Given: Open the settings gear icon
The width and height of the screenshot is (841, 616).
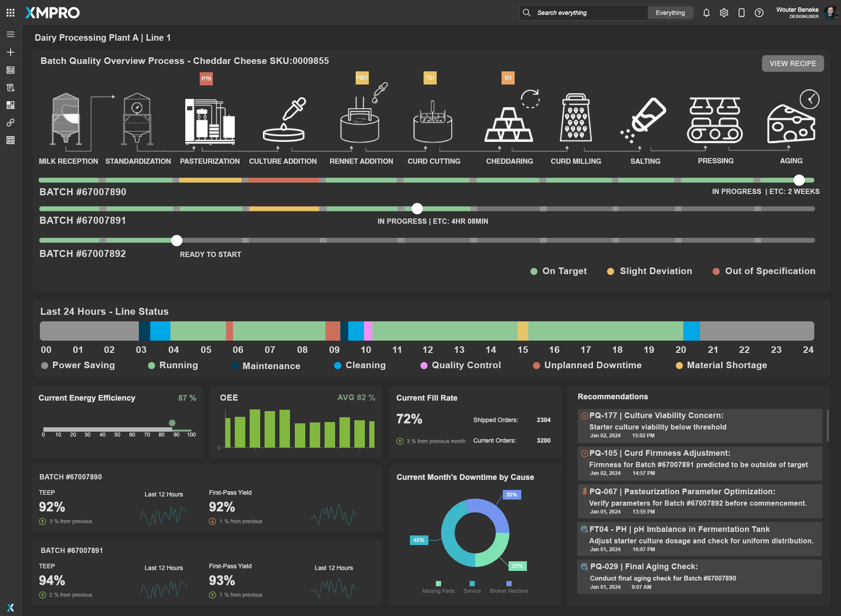Looking at the screenshot, I should click(724, 13).
